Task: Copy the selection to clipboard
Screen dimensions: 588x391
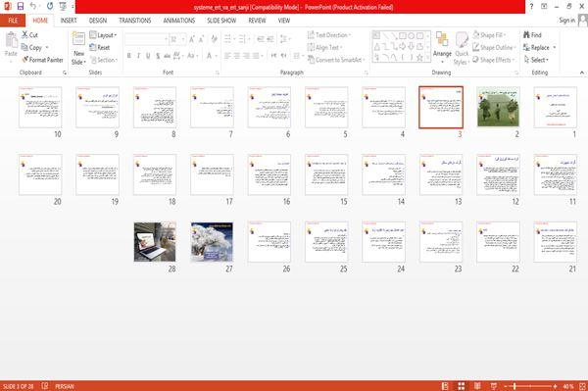Action: [x=31, y=48]
